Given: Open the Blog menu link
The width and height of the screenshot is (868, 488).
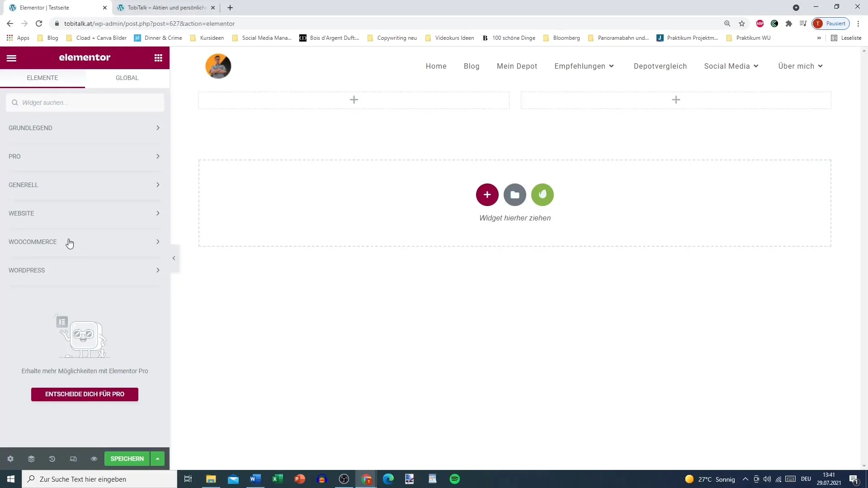Looking at the screenshot, I should (x=472, y=66).
